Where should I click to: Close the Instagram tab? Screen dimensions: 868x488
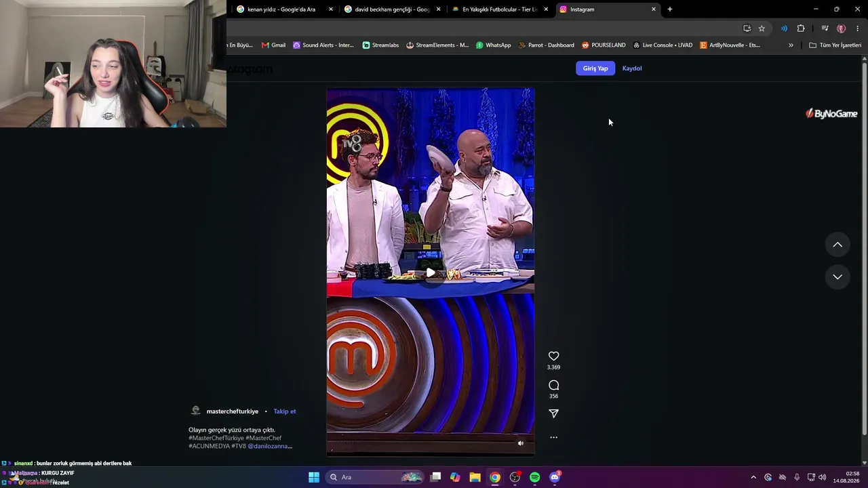click(x=654, y=9)
